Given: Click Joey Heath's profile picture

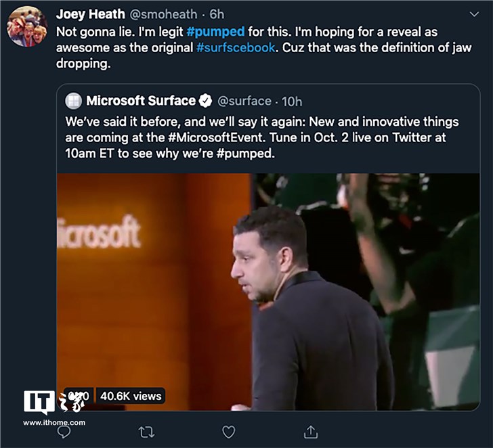Looking at the screenshot, I should [x=27, y=26].
